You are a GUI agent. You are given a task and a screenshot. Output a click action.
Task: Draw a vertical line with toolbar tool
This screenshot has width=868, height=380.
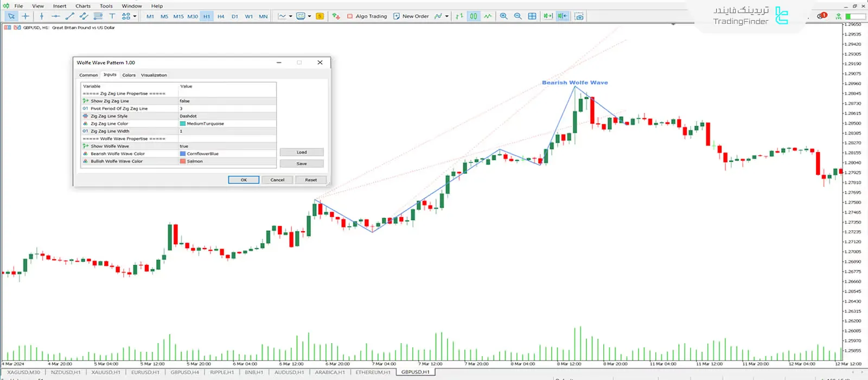42,16
